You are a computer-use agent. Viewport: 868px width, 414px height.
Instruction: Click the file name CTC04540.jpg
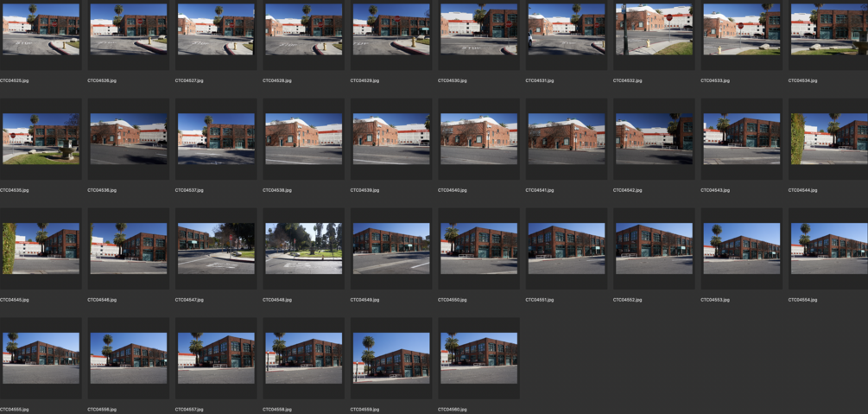click(x=453, y=190)
